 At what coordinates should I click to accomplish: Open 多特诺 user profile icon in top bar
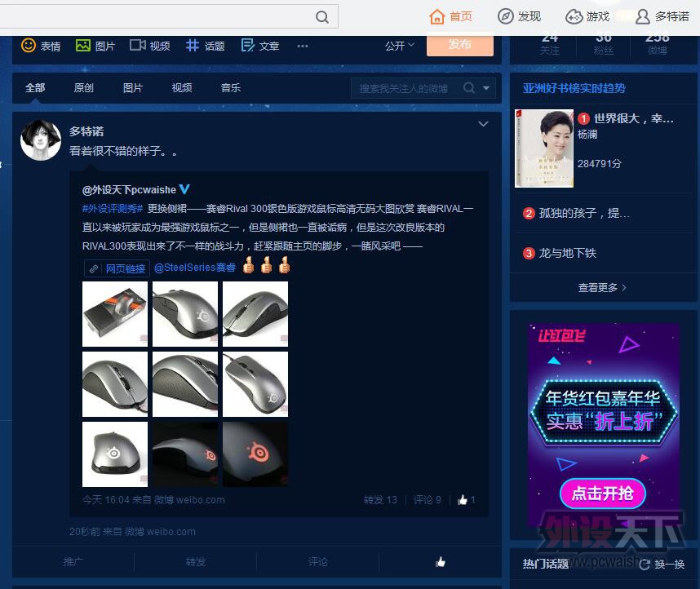tap(642, 16)
